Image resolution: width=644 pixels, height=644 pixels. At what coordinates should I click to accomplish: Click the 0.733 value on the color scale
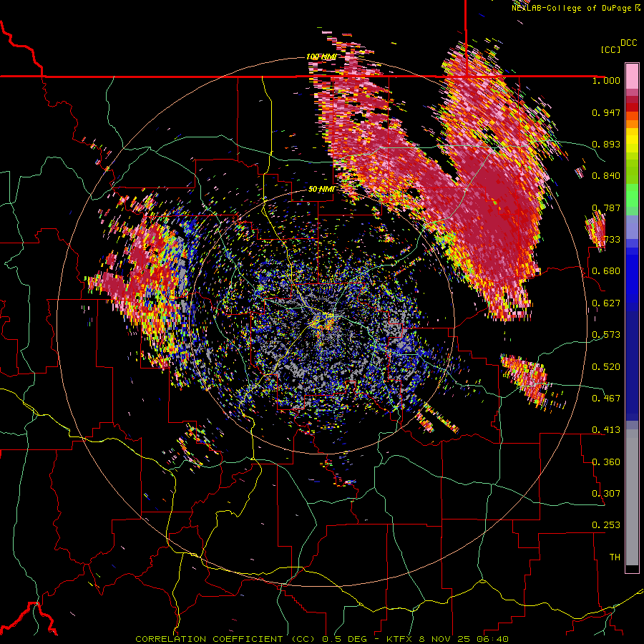(606, 240)
